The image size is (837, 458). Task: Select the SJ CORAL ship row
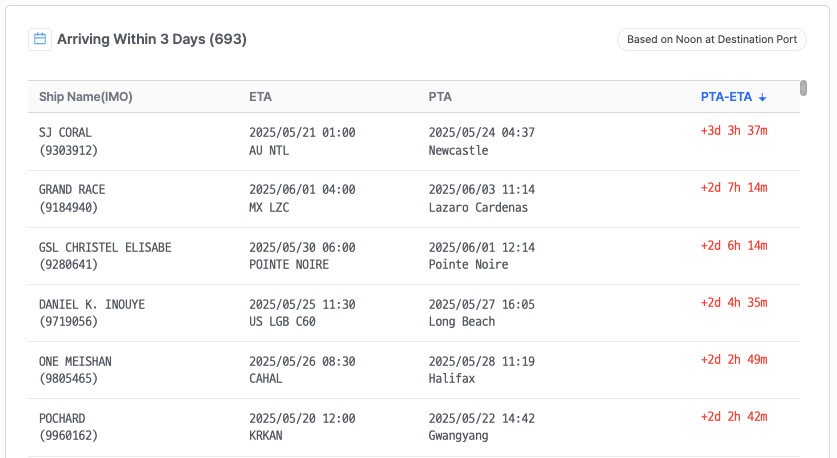(x=414, y=141)
